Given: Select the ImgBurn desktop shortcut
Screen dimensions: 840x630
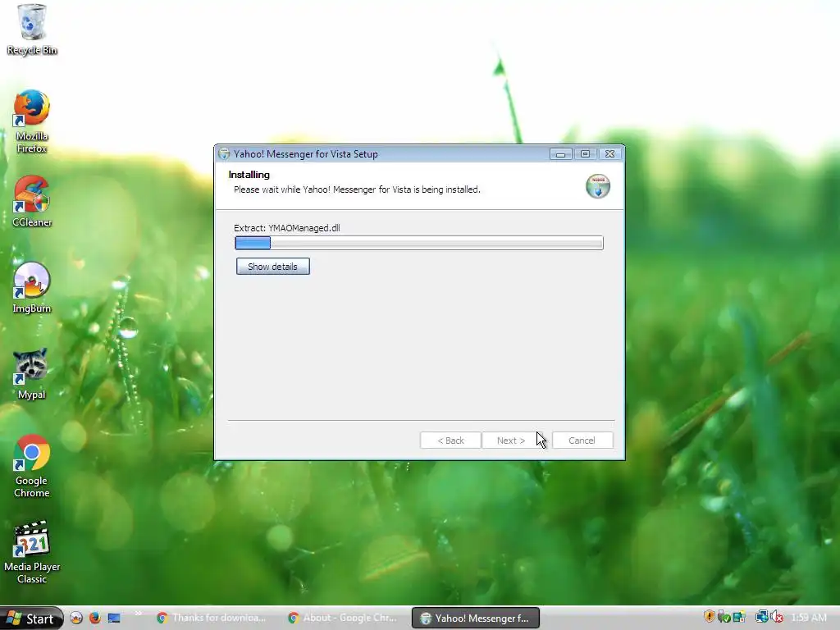Looking at the screenshot, I should [32, 288].
